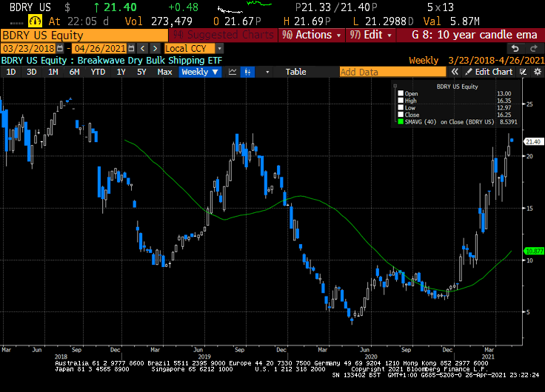Viewport: 545px width, 392px height.
Task: Toggle the Close series legend swatch
Action: (401, 115)
